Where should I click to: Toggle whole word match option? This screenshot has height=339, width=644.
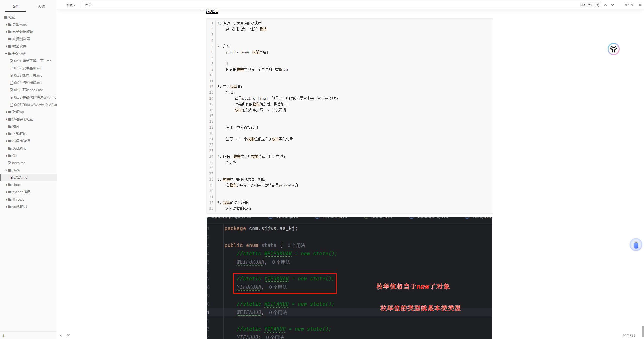(590, 5)
